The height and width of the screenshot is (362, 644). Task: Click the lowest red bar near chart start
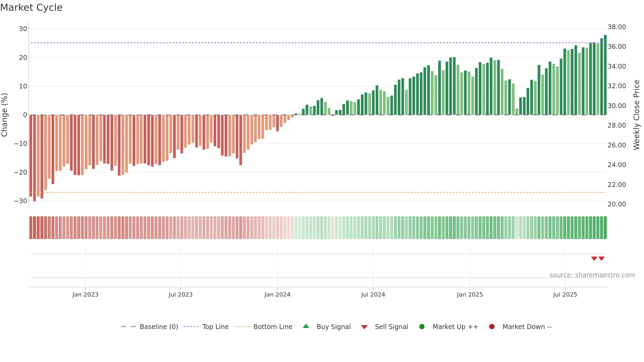34,158
